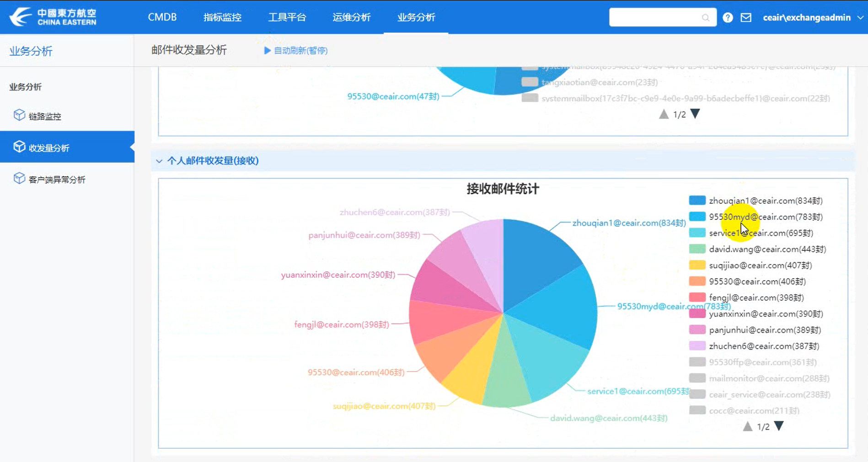Click zhuchen6@ceair.com legend color swatch
This screenshot has height=462, width=868.
[697, 346]
